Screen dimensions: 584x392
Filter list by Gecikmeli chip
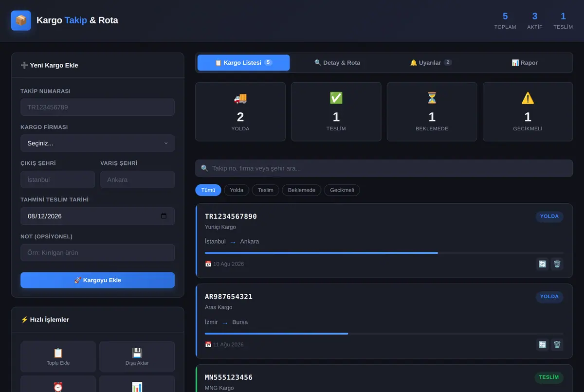point(342,190)
